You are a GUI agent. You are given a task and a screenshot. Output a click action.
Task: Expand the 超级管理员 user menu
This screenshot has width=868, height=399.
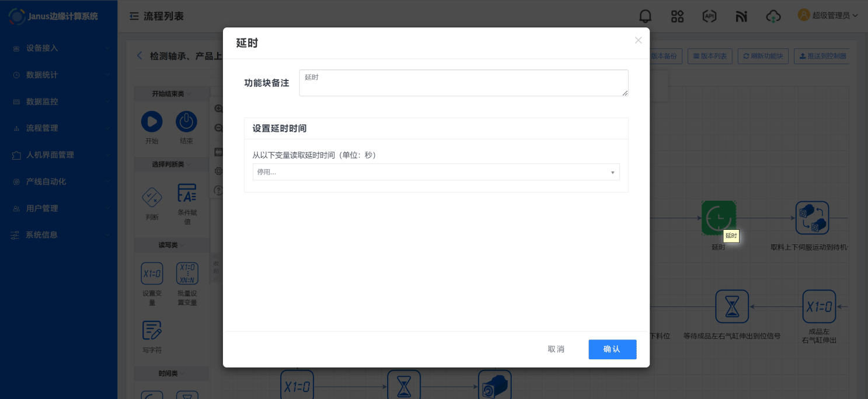pyautogui.click(x=828, y=16)
